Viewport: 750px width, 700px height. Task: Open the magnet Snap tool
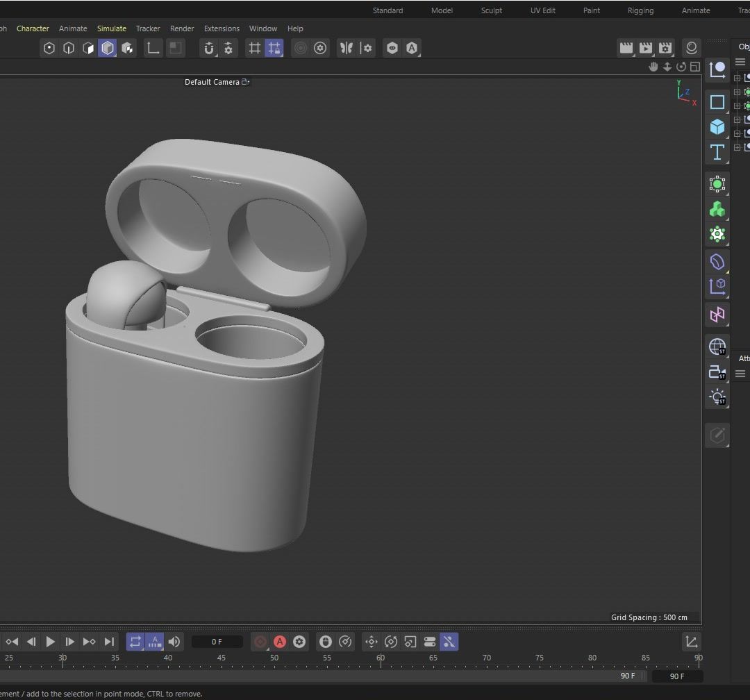[x=209, y=48]
